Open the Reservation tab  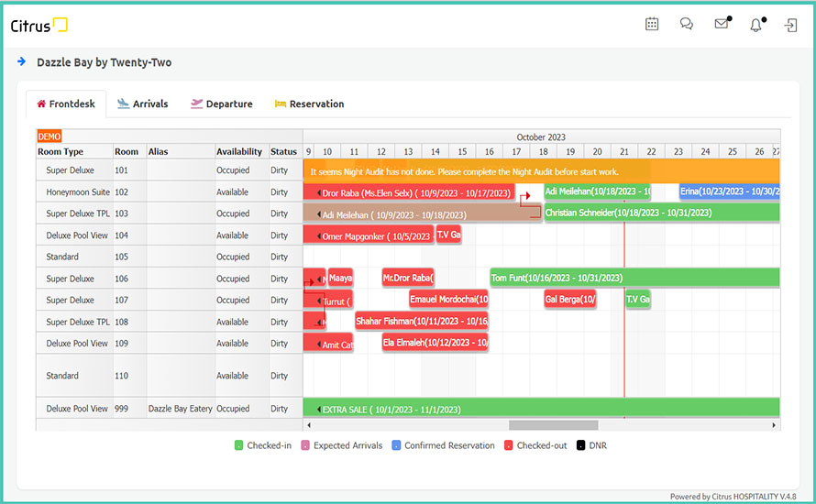(309, 104)
